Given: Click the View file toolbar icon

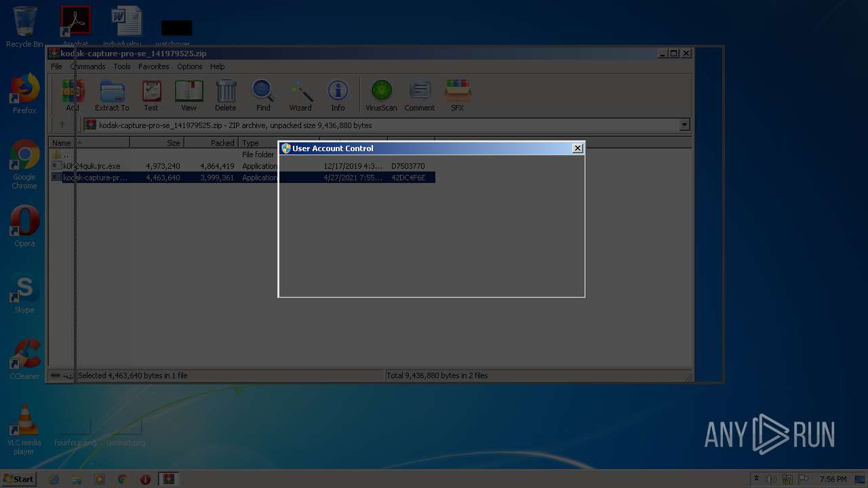Looking at the screenshot, I should 189,95.
